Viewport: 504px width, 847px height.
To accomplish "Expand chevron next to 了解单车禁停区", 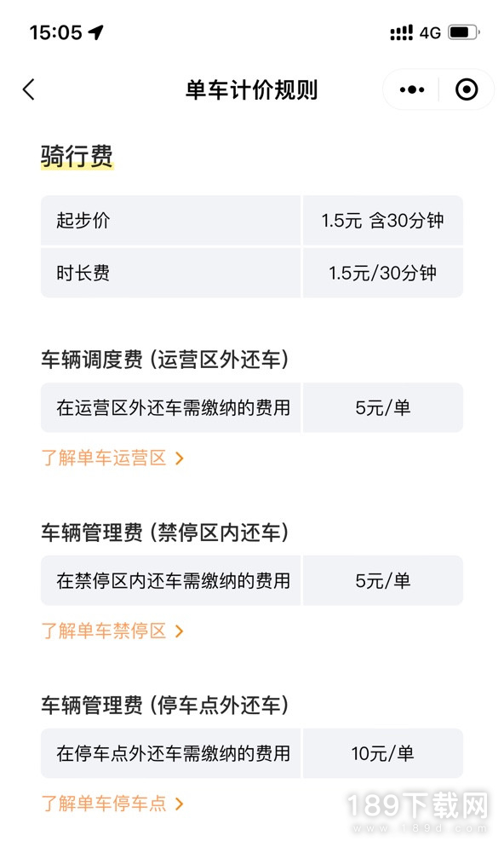I will 180,631.
